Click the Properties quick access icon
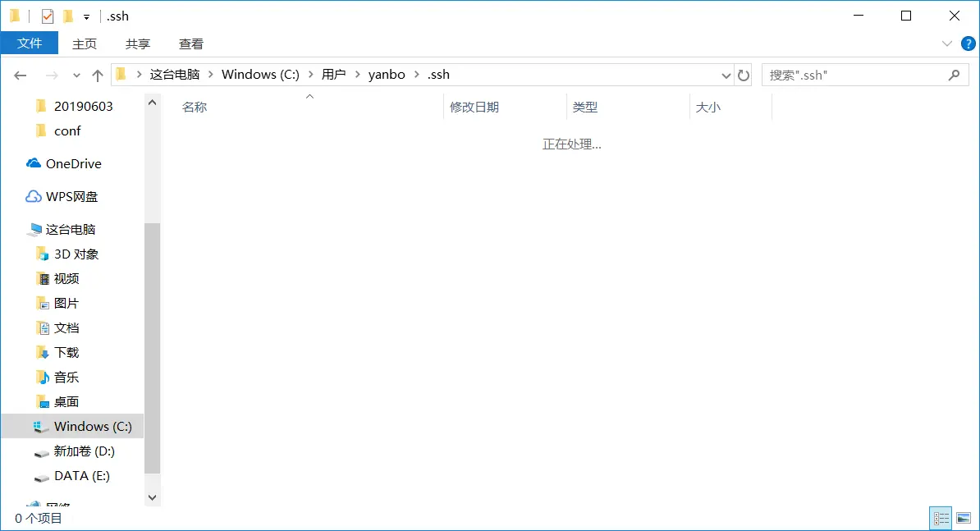The height and width of the screenshot is (531, 980). point(48,16)
